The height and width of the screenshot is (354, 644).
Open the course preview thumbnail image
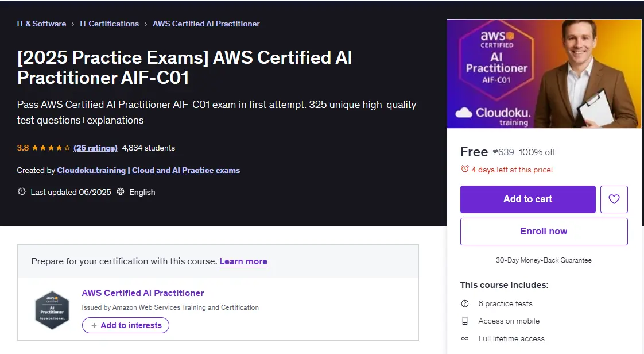point(544,74)
